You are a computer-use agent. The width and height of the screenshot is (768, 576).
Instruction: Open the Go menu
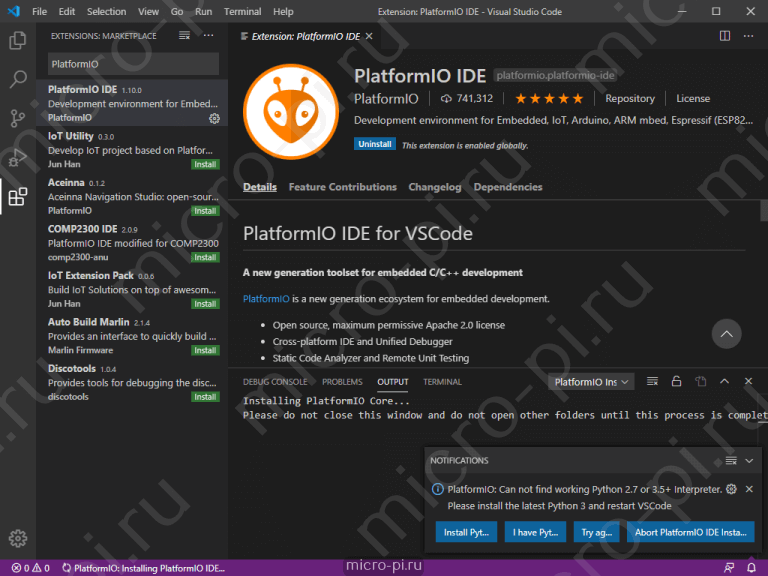[x=177, y=11]
